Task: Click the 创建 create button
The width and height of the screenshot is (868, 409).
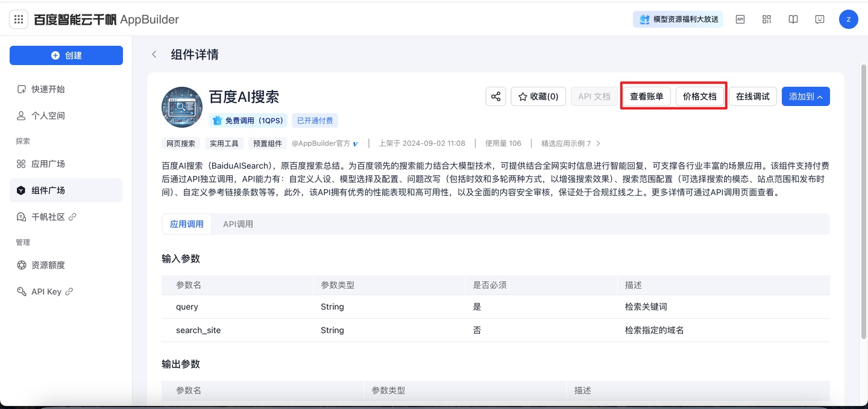Action: point(66,55)
